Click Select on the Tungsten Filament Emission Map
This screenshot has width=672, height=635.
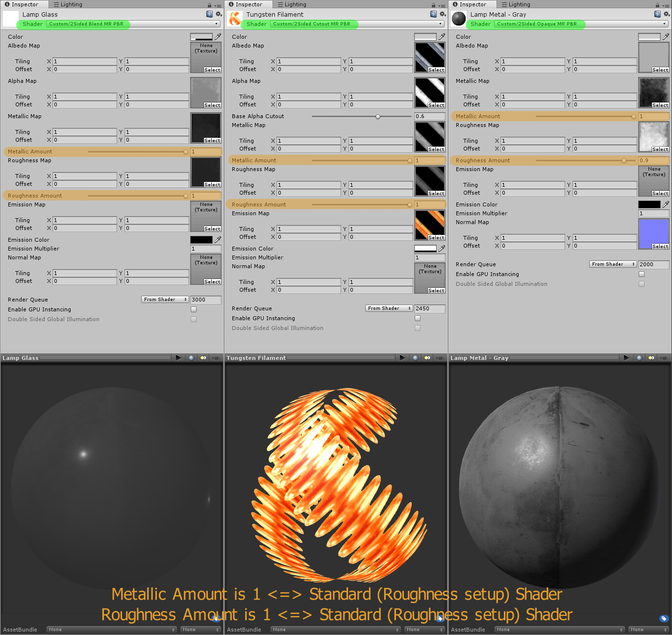[x=436, y=237]
